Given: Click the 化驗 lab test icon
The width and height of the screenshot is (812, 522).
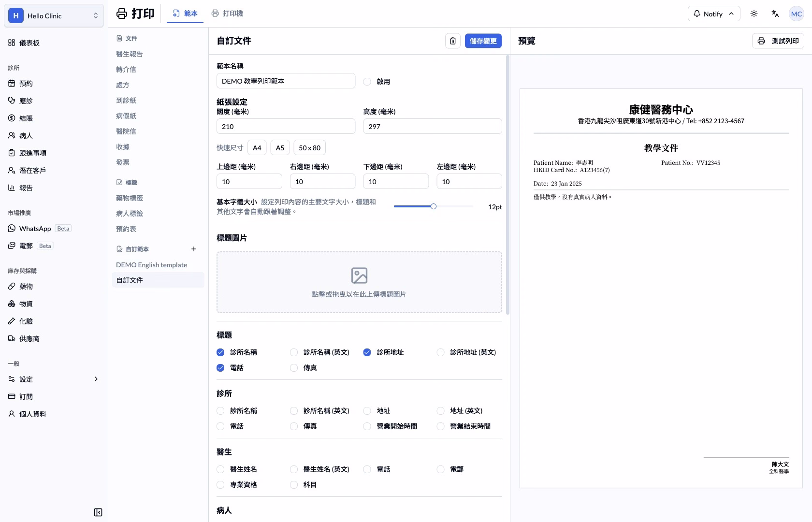Looking at the screenshot, I should [12, 321].
